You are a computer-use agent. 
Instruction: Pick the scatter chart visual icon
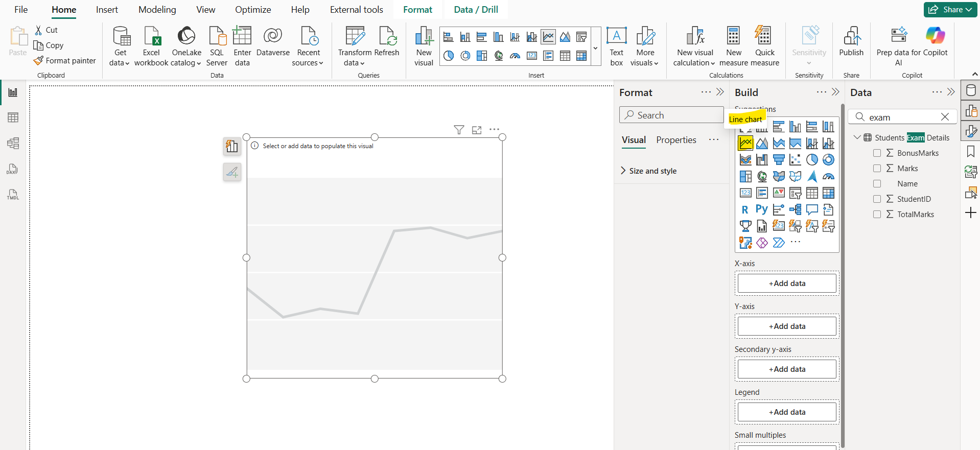(795, 160)
